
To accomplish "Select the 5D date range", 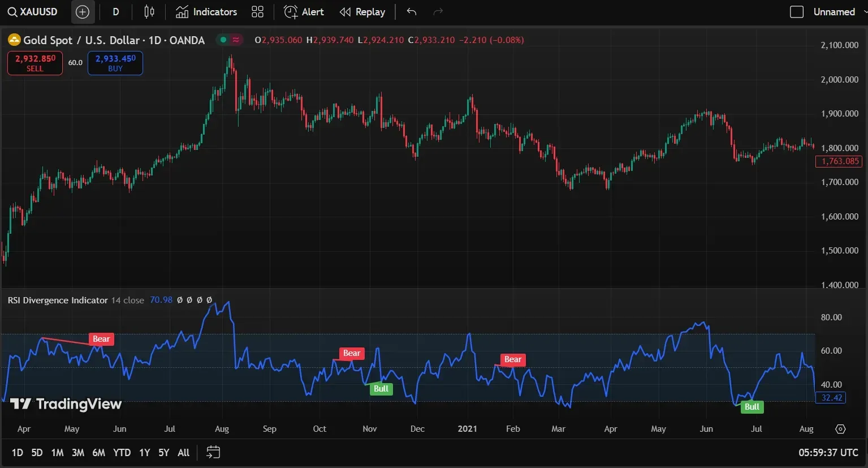I will point(37,453).
